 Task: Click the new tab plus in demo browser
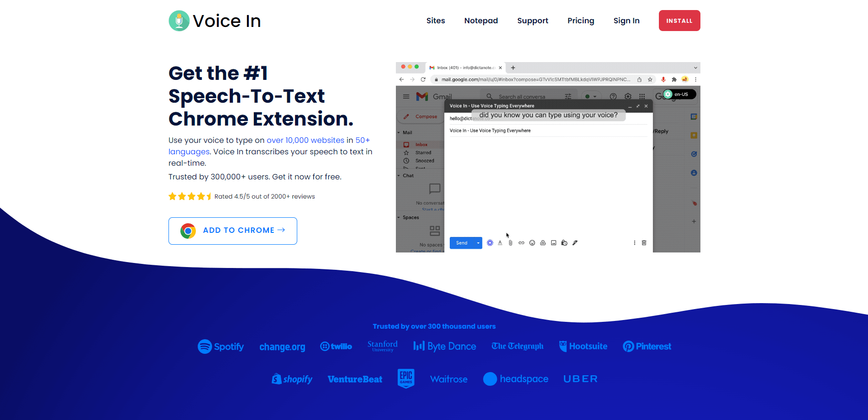513,68
